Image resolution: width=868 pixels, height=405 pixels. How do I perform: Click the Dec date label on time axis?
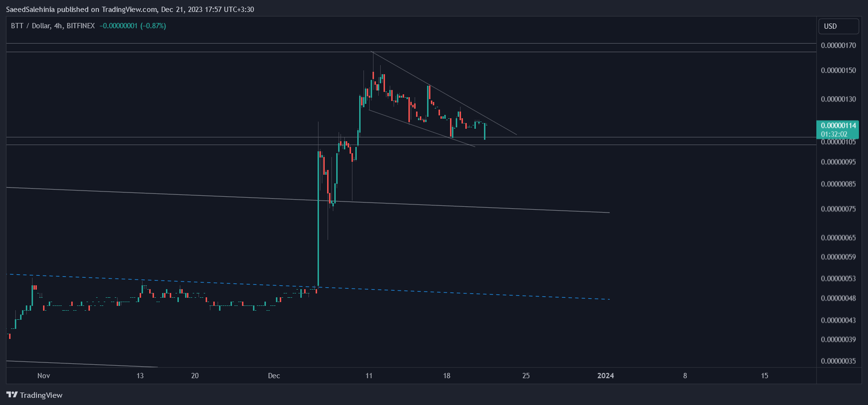[x=274, y=376]
